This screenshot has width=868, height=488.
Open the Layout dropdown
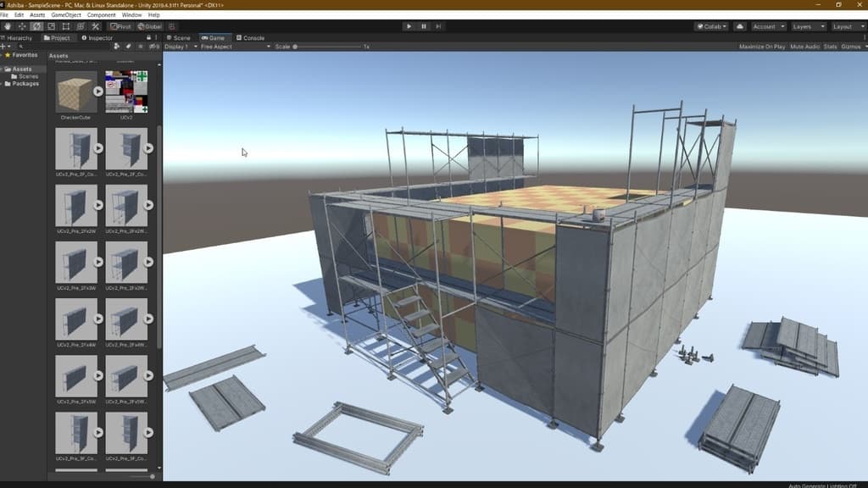pyautogui.click(x=847, y=26)
